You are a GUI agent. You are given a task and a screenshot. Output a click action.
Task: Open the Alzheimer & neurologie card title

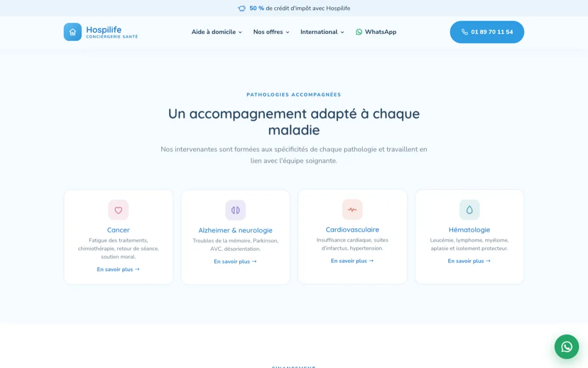click(x=236, y=230)
